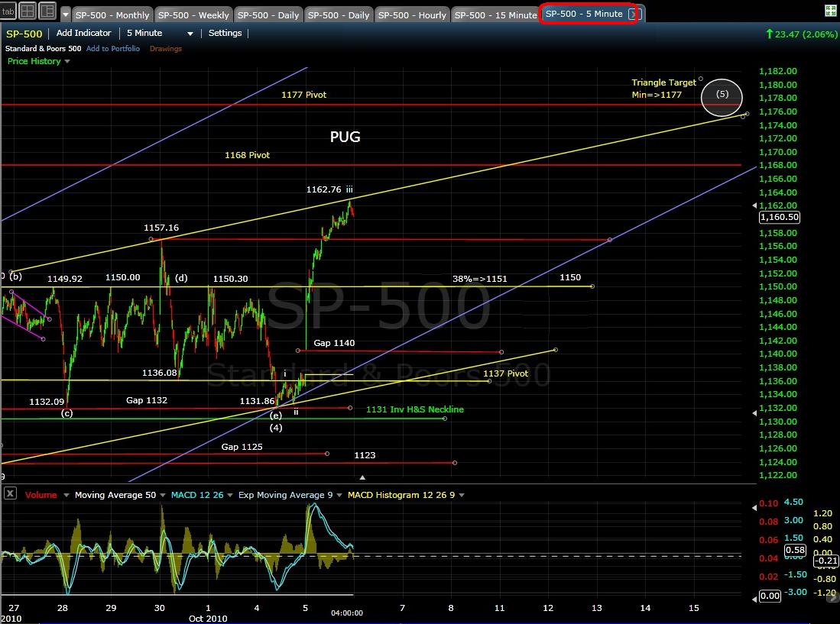
Task: Click the arrow marker beside 1,162.00 on price axis
Action: click(x=755, y=205)
